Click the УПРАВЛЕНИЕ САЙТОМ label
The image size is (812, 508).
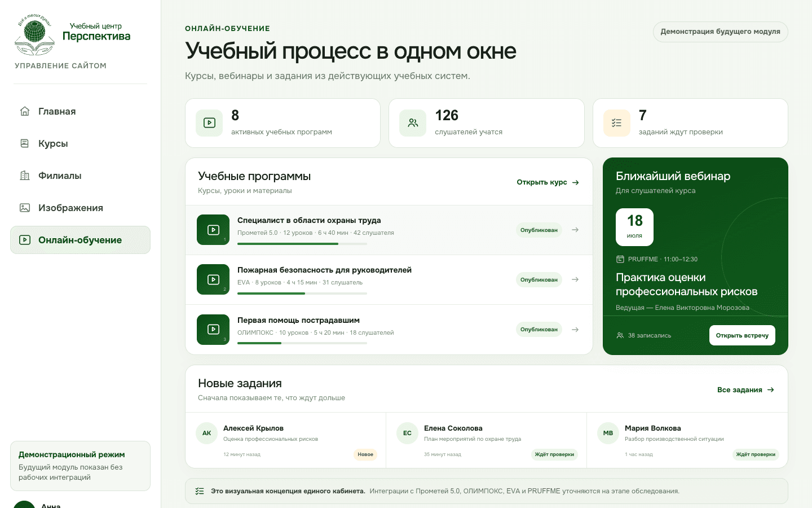point(60,65)
